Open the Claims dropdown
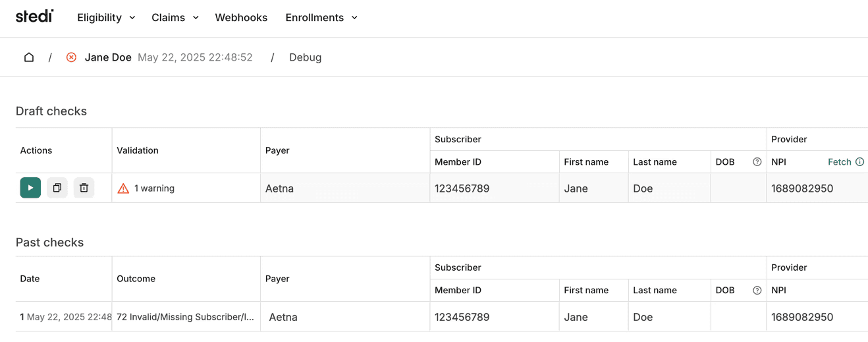The width and height of the screenshot is (868, 342). (175, 18)
